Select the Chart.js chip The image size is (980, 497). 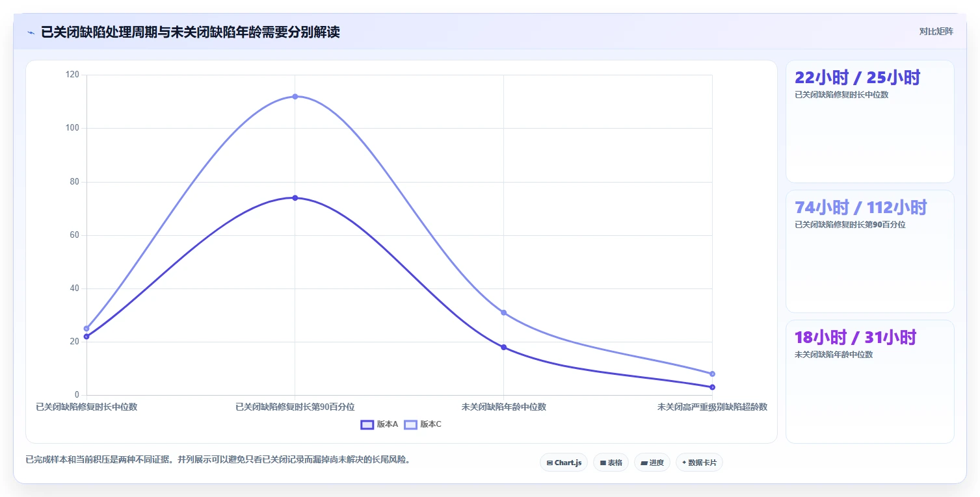pos(564,463)
